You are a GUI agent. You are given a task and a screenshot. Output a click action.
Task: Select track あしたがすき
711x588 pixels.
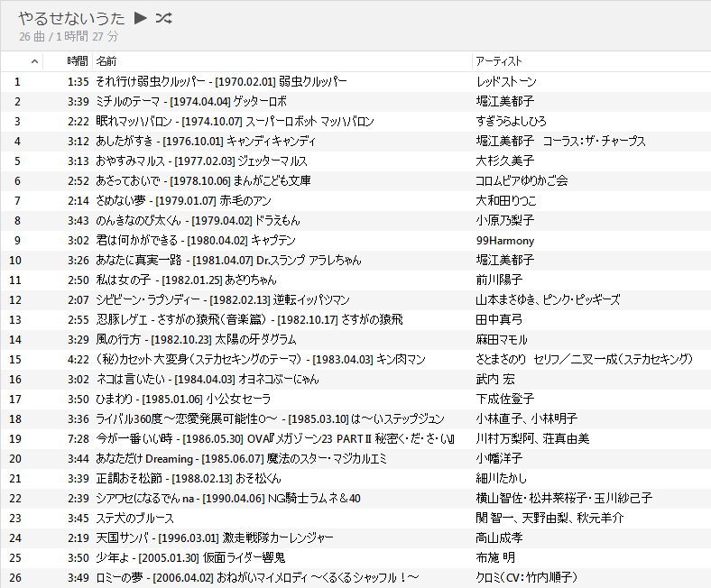coord(355,142)
